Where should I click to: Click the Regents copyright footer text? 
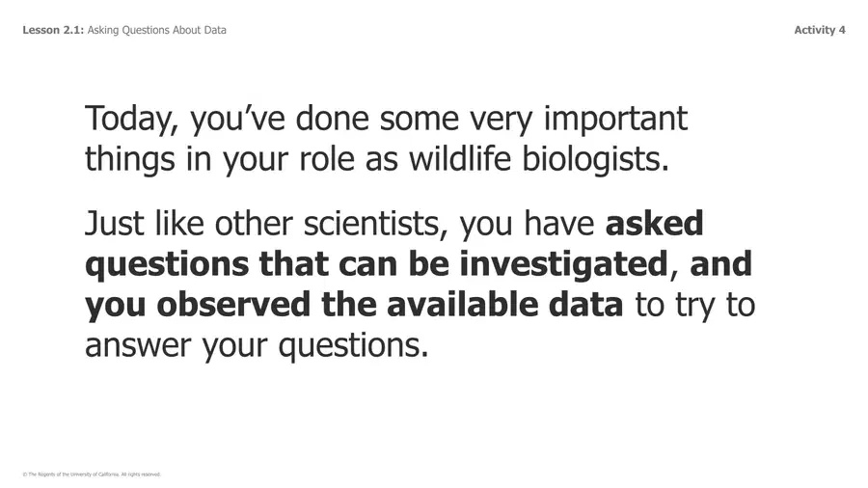(x=92, y=474)
